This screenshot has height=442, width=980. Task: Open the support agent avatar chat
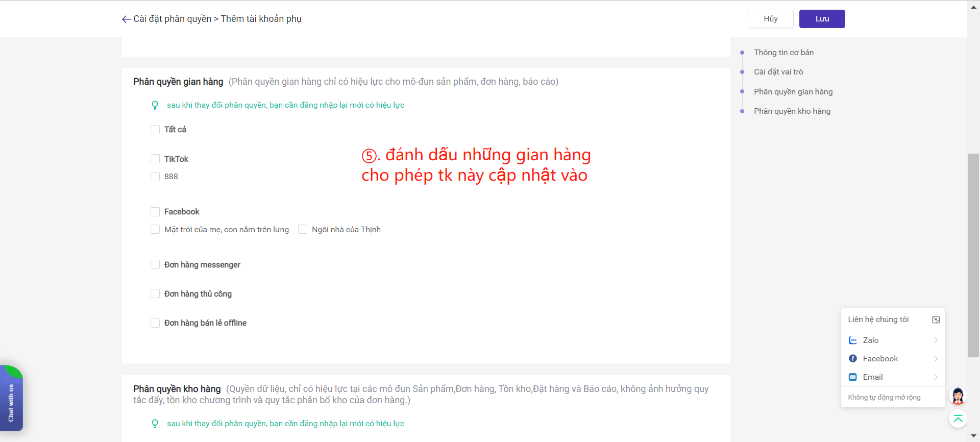[x=958, y=396]
